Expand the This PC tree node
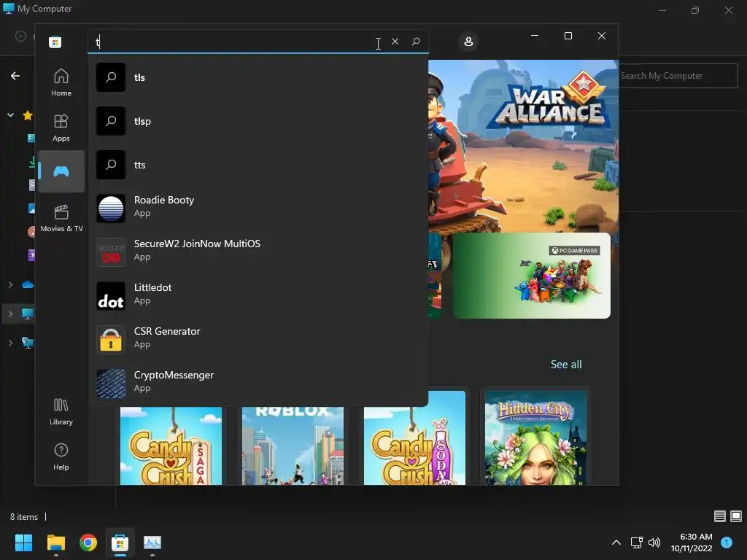 10,314
